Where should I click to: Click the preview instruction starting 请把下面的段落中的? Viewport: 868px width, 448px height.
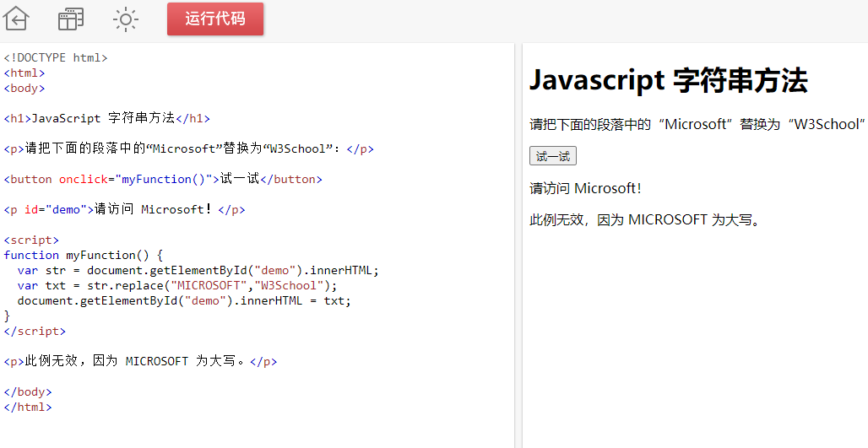point(697,125)
